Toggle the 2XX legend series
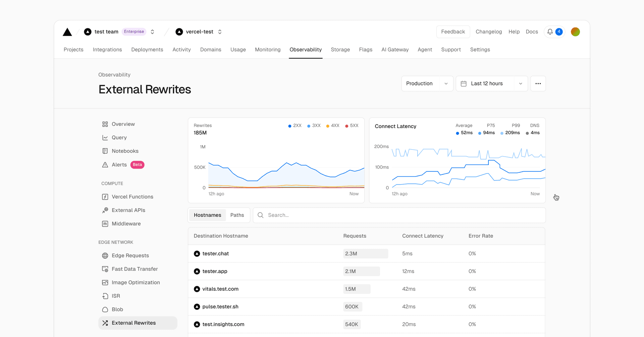 [294, 126]
